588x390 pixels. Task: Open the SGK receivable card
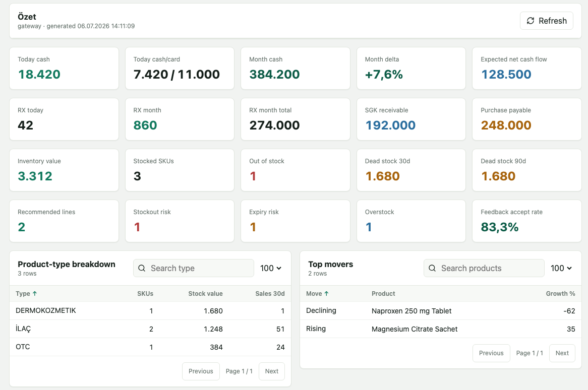(411, 119)
